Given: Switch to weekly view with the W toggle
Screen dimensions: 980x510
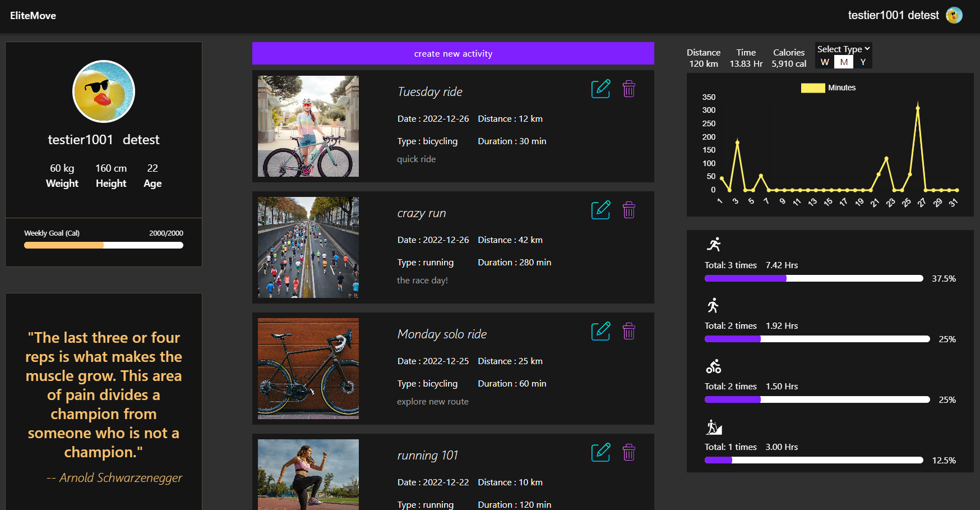Looking at the screenshot, I should (x=824, y=62).
